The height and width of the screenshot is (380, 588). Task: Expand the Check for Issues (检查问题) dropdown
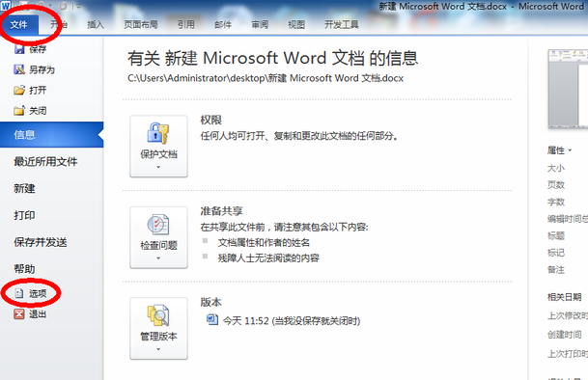pos(158,237)
